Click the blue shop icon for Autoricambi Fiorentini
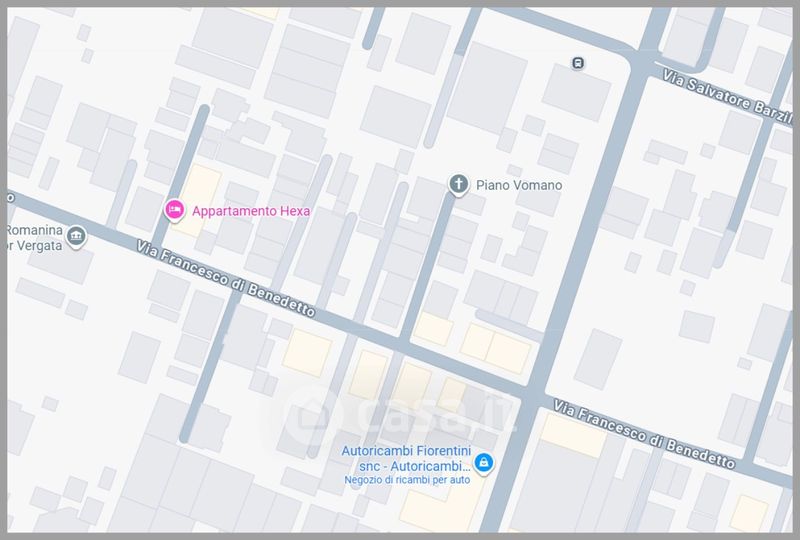Viewport: 800px width, 540px height. 484,462
